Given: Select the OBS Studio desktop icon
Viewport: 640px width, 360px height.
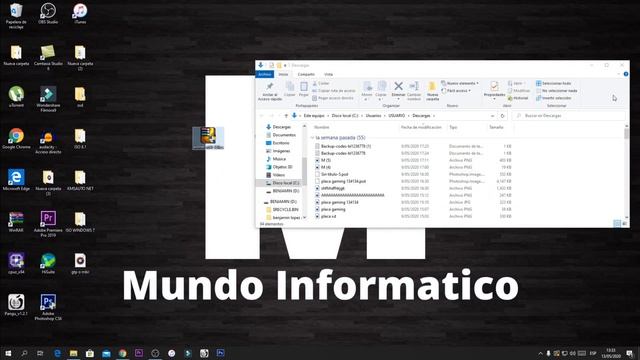Looking at the screenshot, I should (48, 14).
